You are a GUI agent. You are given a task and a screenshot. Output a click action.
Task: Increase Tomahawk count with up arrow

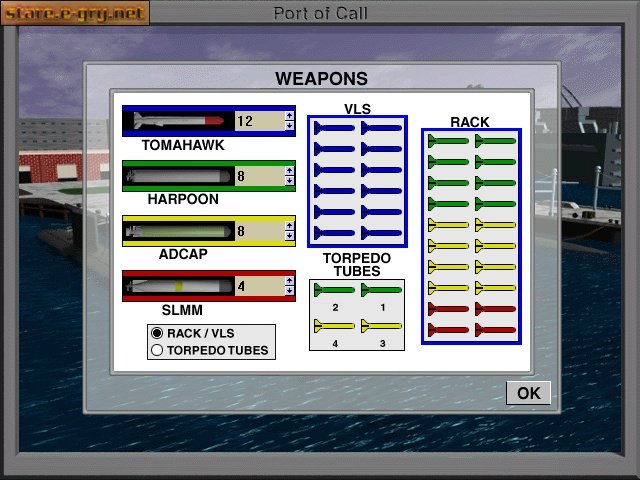(289, 116)
